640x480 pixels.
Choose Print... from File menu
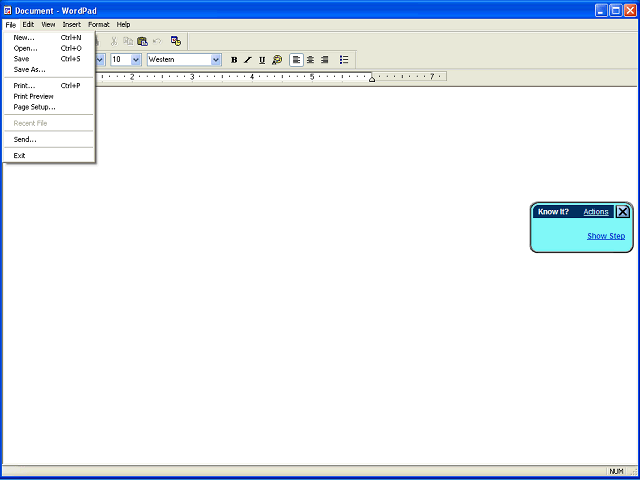click(x=49, y=86)
